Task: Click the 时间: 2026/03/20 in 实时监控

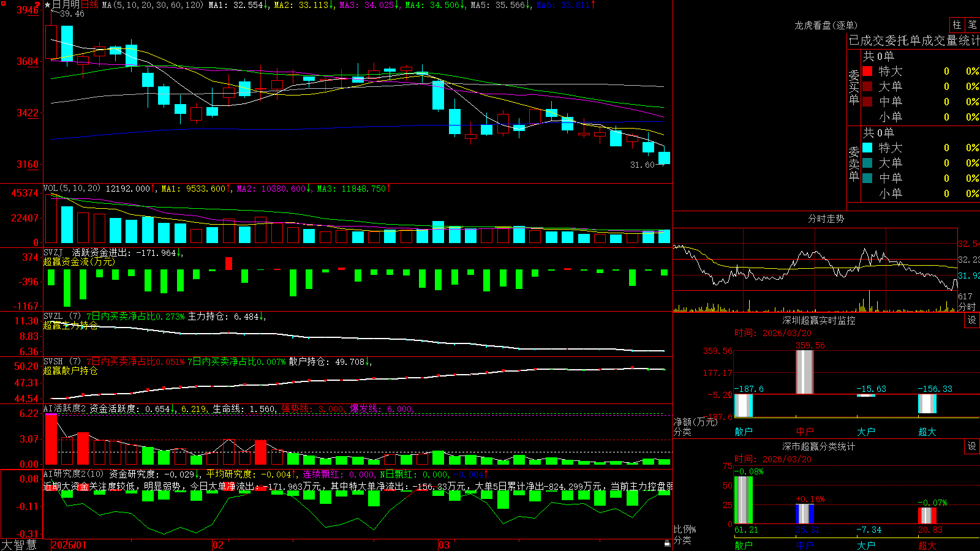Action: point(773,333)
